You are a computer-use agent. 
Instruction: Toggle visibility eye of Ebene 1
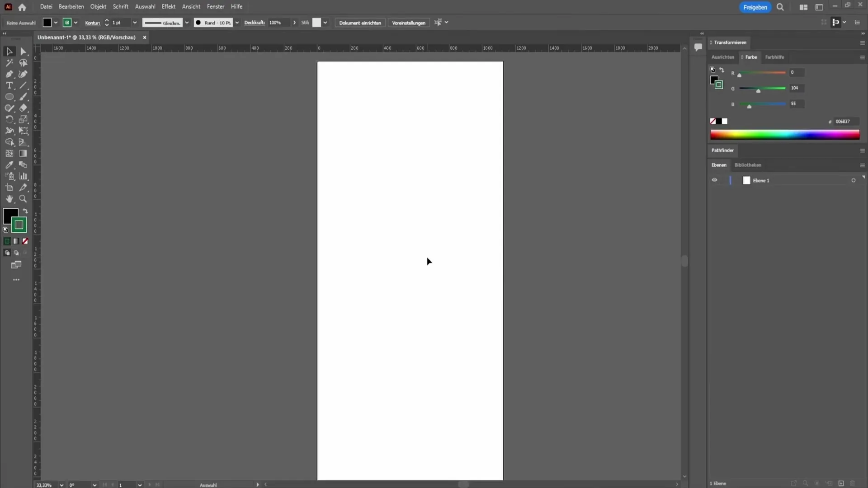(x=714, y=180)
